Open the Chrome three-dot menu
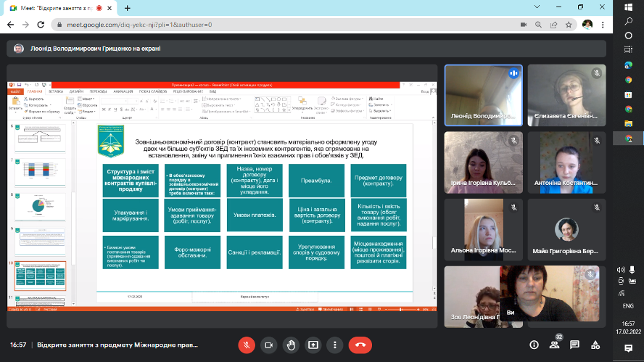 (603, 25)
